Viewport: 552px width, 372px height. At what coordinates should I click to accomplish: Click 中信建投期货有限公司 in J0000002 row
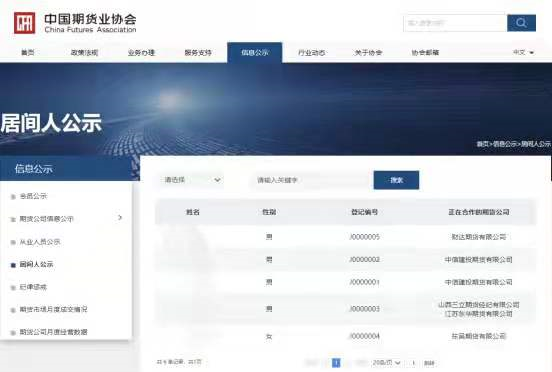[479, 260]
